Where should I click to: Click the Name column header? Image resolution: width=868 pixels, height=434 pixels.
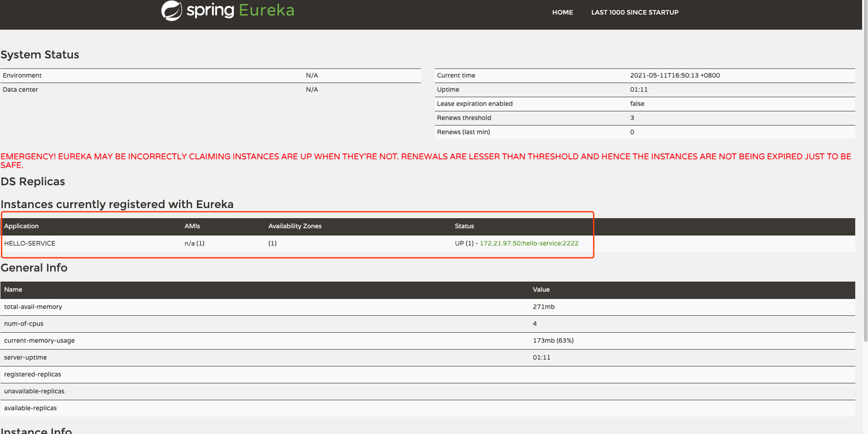tap(13, 289)
